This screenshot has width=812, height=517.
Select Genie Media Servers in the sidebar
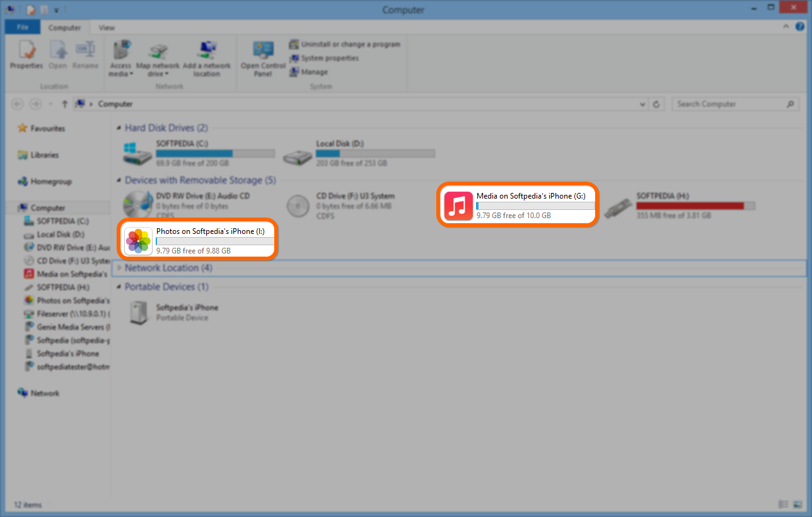click(x=67, y=327)
